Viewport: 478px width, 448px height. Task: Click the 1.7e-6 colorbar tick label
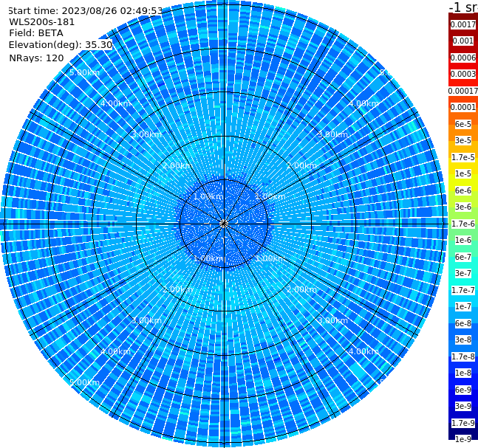click(x=463, y=224)
